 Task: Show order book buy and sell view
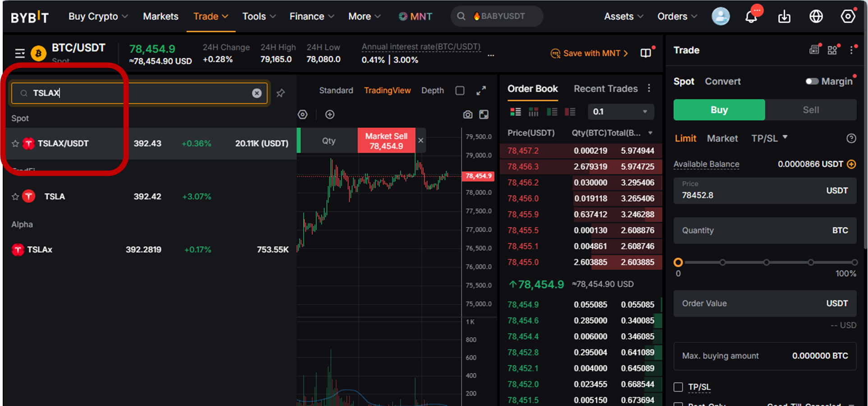click(x=515, y=112)
